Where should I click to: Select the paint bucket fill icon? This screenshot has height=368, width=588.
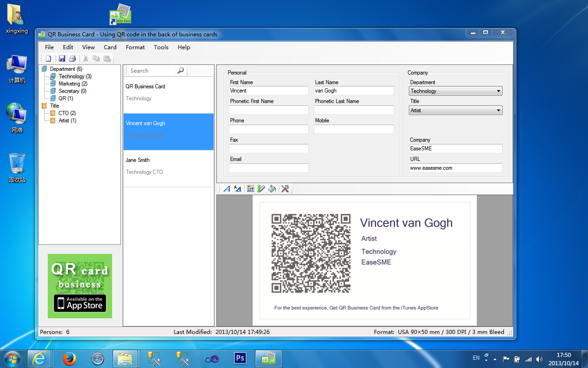pos(272,189)
